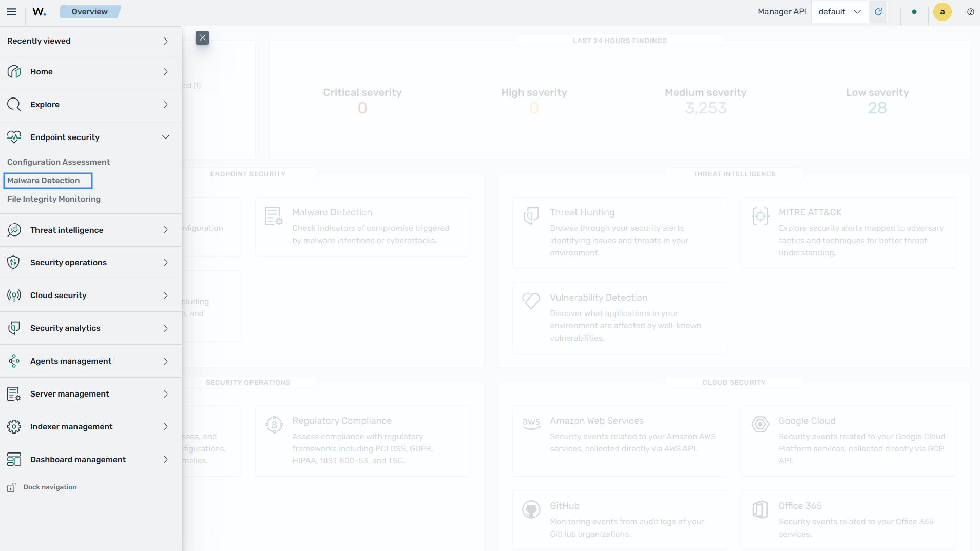Open the Office 365 card
This screenshot has width=980, height=551.
click(x=849, y=520)
